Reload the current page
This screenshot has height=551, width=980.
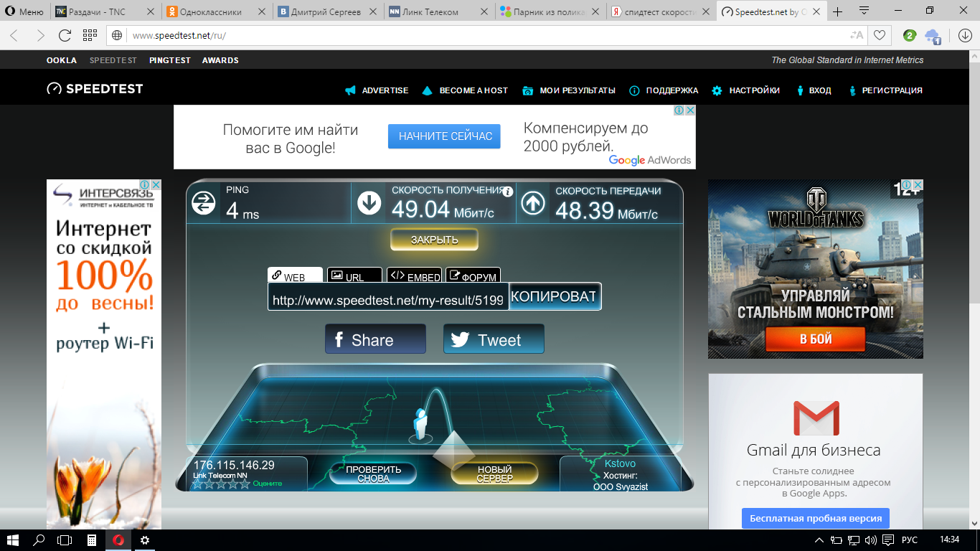click(65, 35)
